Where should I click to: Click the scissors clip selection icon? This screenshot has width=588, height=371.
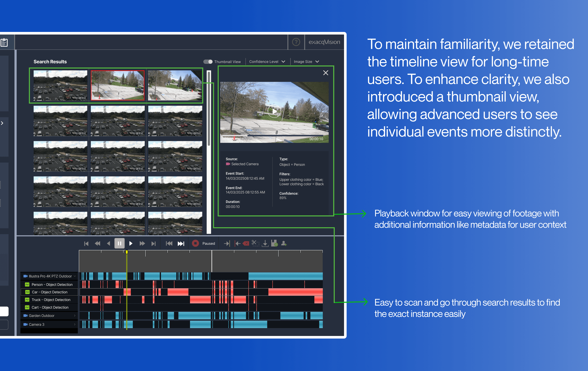tap(255, 243)
